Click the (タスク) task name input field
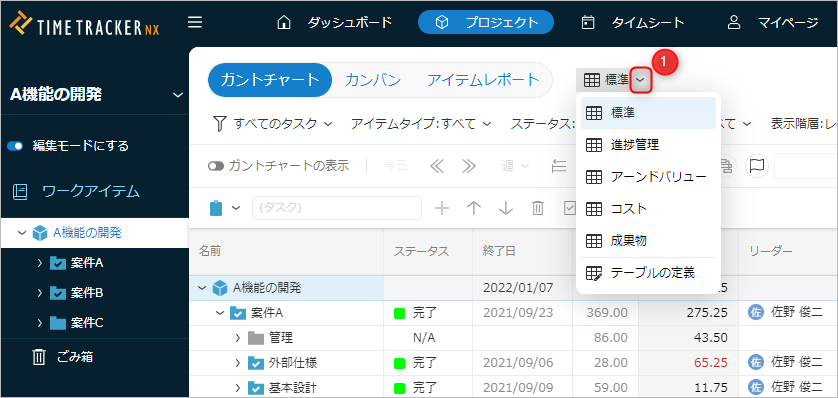The image size is (838, 398). 337,208
